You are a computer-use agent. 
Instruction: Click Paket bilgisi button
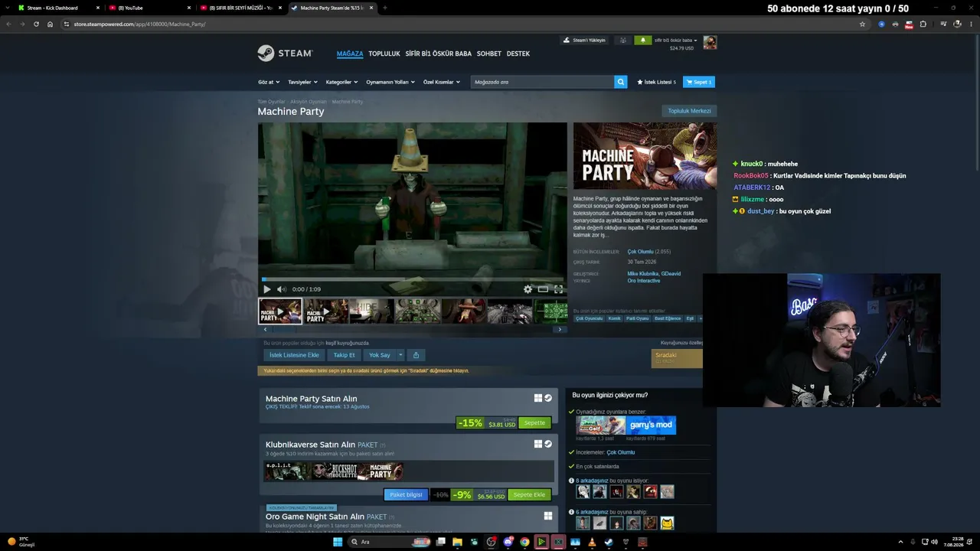tap(406, 495)
